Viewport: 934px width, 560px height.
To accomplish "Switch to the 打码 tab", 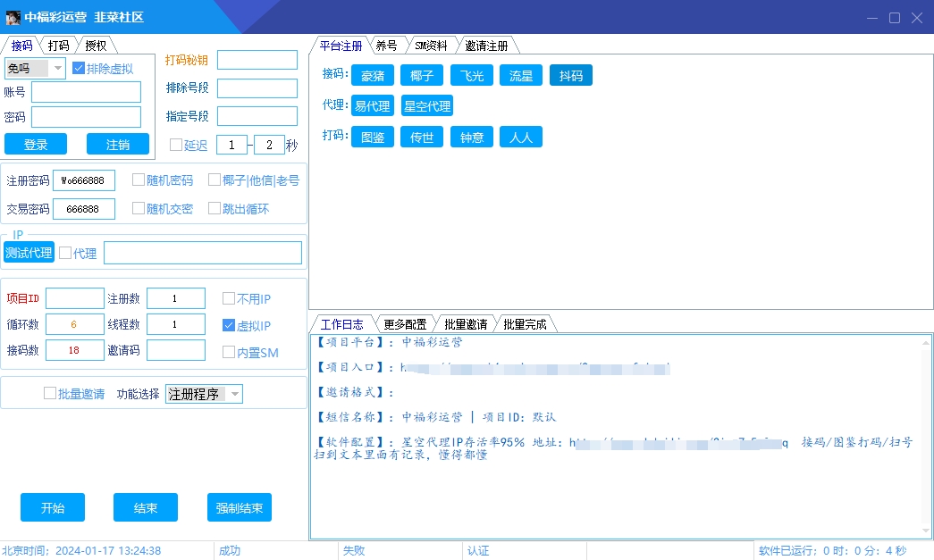I will tap(59, 46).
